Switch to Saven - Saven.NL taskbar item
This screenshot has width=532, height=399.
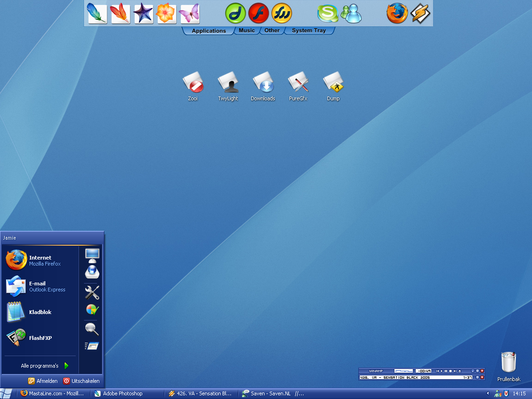273,393
